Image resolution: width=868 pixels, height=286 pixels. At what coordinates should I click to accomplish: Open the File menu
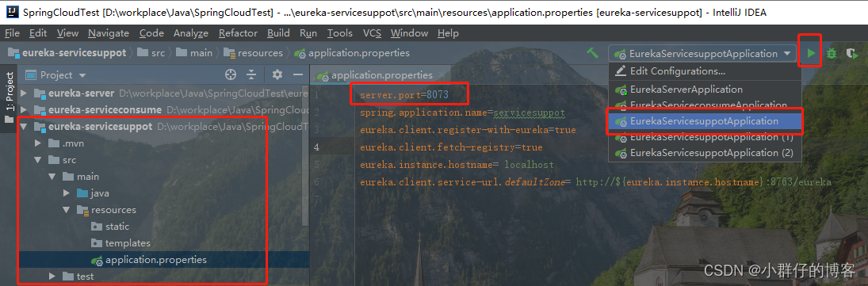point(12,33)
